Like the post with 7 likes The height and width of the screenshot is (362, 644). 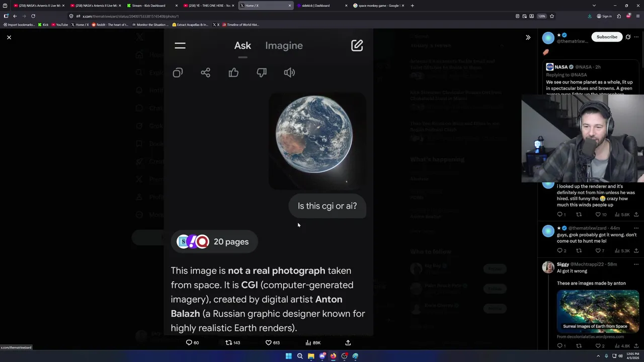pos(600,250)
